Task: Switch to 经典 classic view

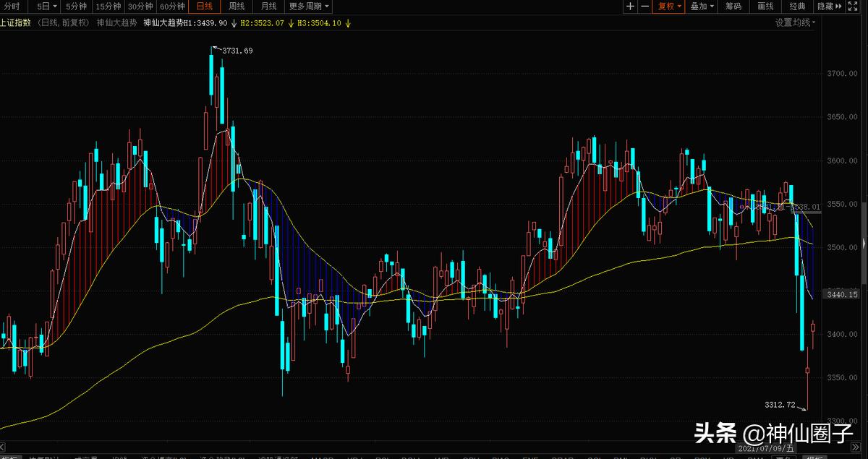Action: [x=797, y=7]
